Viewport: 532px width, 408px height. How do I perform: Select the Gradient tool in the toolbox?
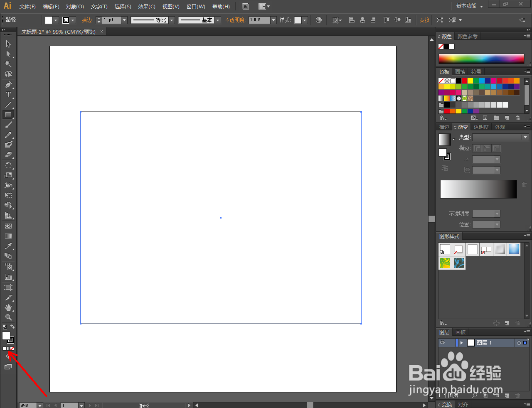[x=8, y=236]
